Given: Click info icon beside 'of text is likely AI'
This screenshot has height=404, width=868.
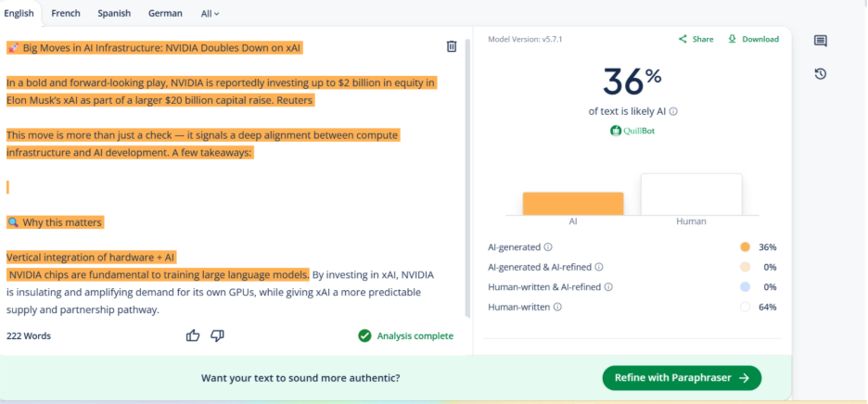Looking at the screenshot, I should pyautogui.click(x=673, y=111).
